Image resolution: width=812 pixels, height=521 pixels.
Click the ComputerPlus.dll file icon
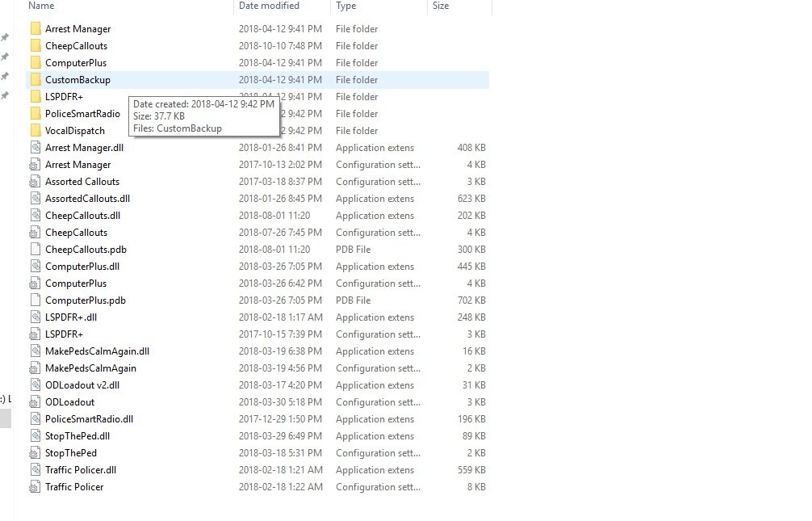[x=36, y=266]
